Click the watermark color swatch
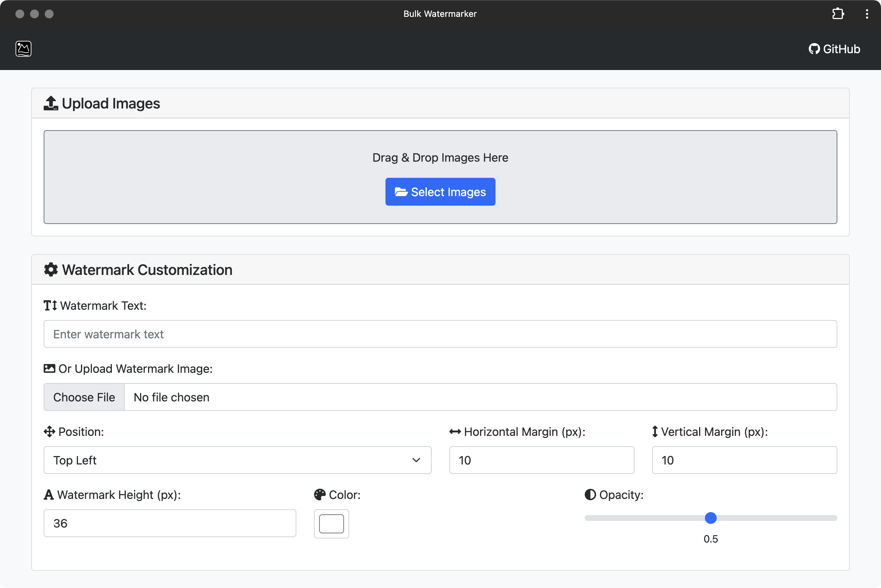The width and height of the screenshot is (881, 588). [332, 523]
